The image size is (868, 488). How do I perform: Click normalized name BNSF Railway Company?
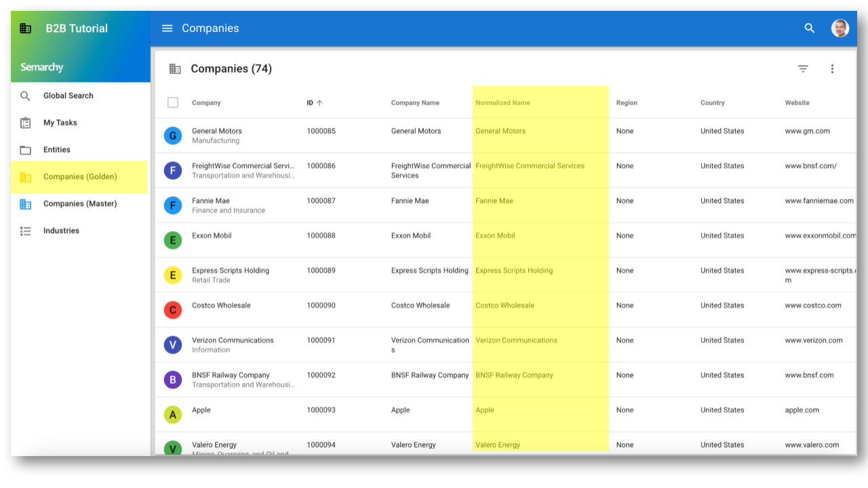tap(514, 375)
